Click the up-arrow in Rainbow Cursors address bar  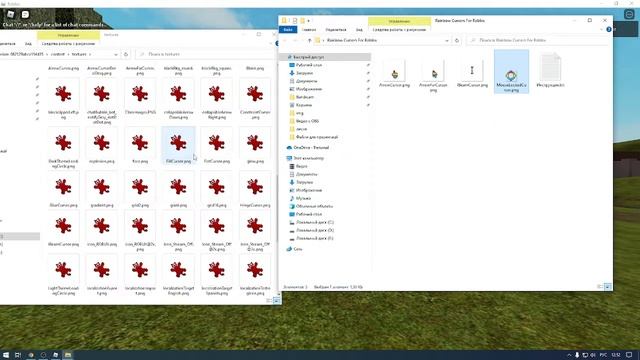tap(309, 40)
